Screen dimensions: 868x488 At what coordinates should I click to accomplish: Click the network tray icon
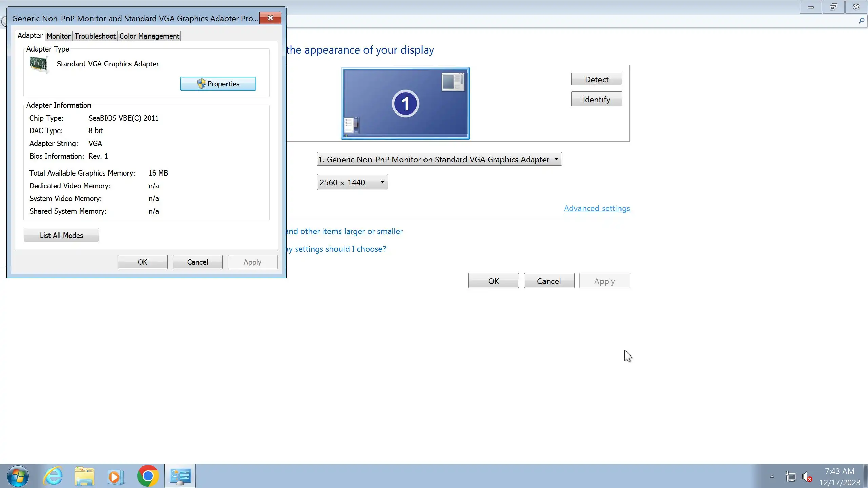[x=791, y=477]
